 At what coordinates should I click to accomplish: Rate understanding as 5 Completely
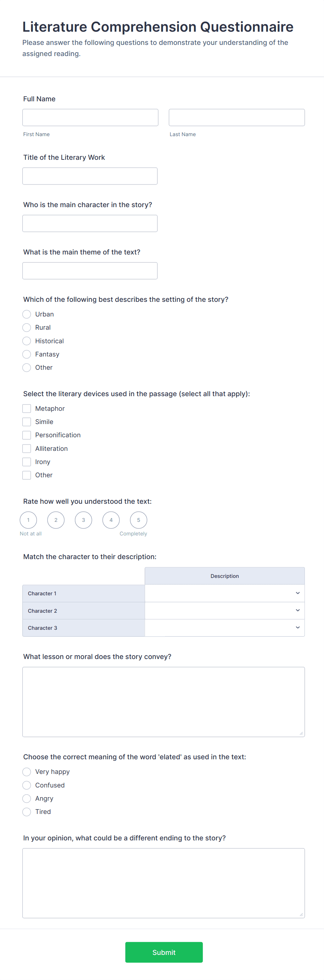(139, 520)
